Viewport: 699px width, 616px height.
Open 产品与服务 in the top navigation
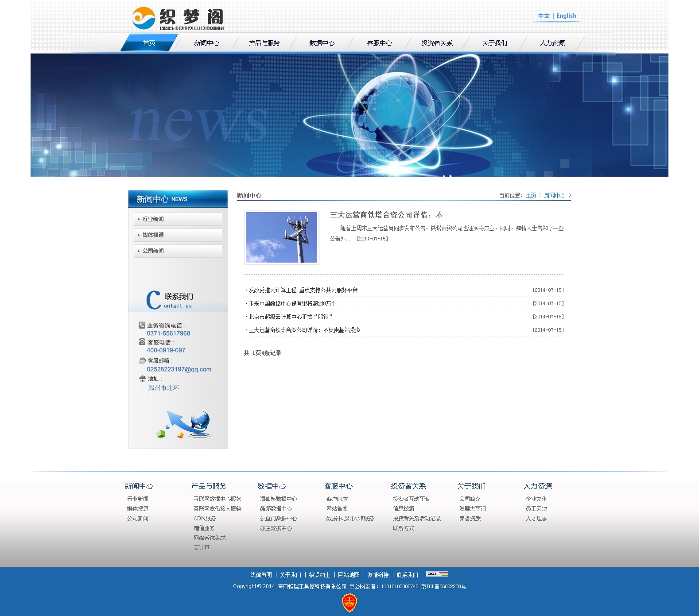(x=264, y=43)
